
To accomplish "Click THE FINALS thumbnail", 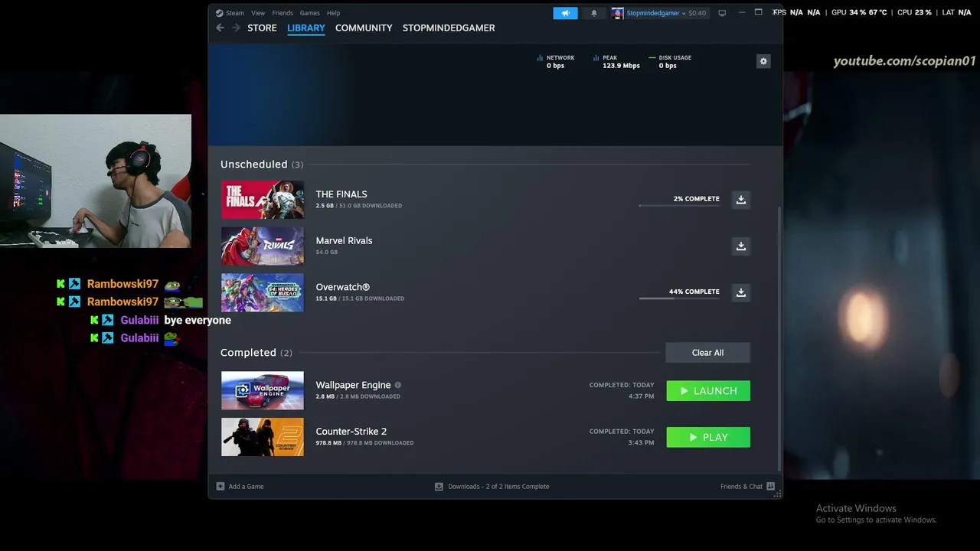I will (263, 200).
